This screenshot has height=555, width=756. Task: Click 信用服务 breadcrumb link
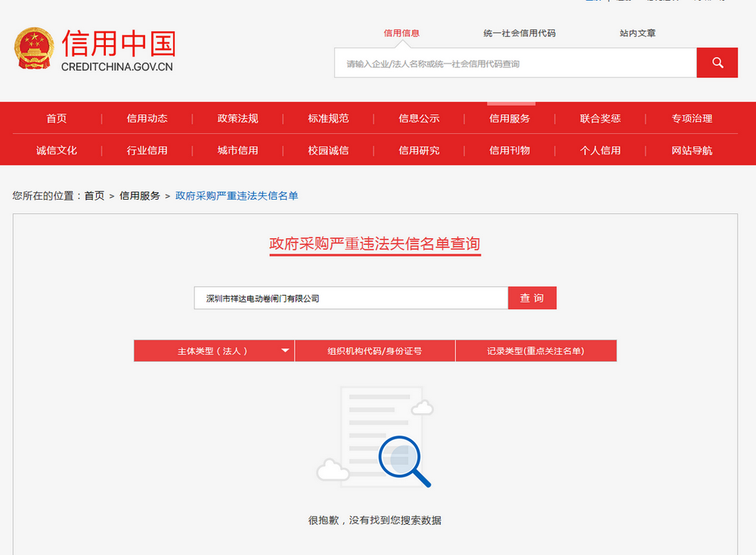tap(140, 196)
